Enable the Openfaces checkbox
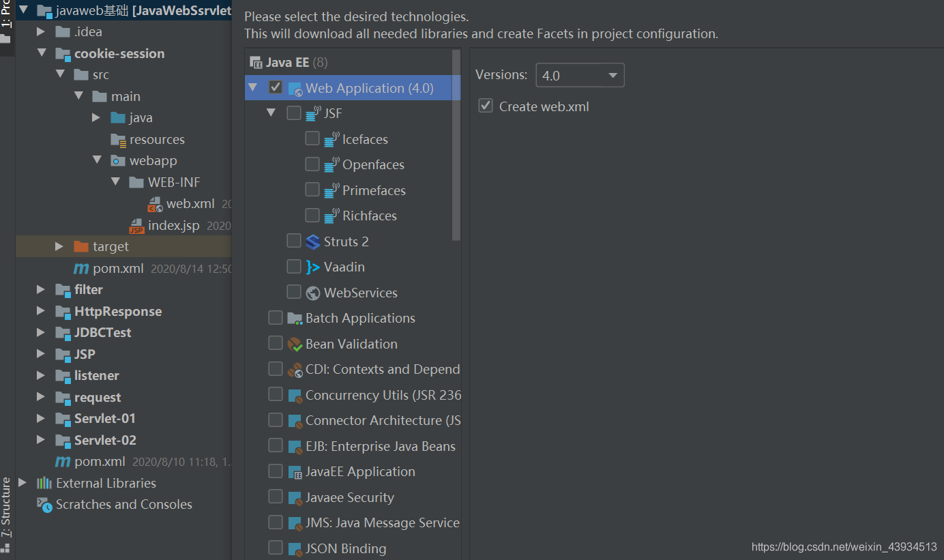Image resolution: width=944 pixels, height=560 pixels. tap(312, 164)
